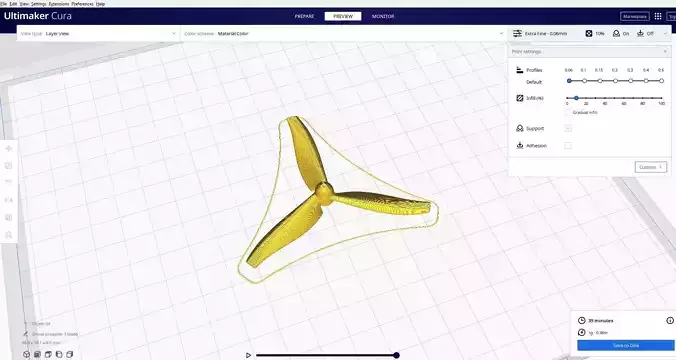Click the Adhesion icon in print settings panel
Viewport: 676px width, 360px height.
(520, 145)
